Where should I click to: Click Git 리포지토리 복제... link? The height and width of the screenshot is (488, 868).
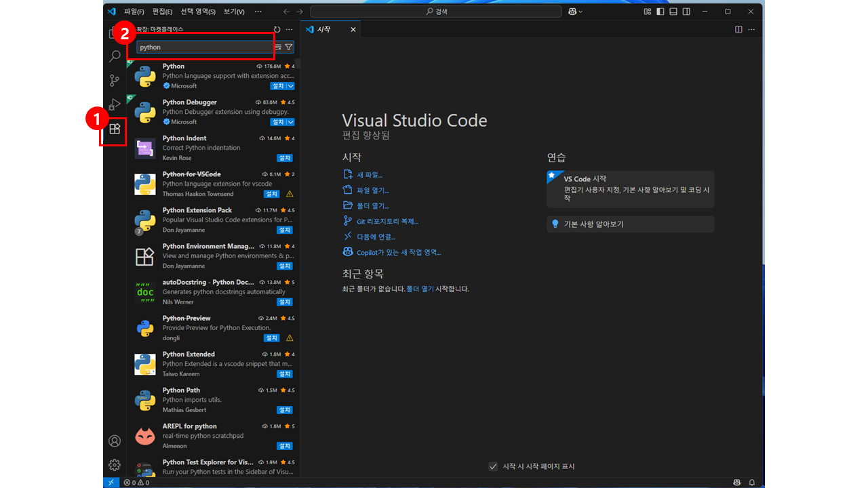(387, 222)
